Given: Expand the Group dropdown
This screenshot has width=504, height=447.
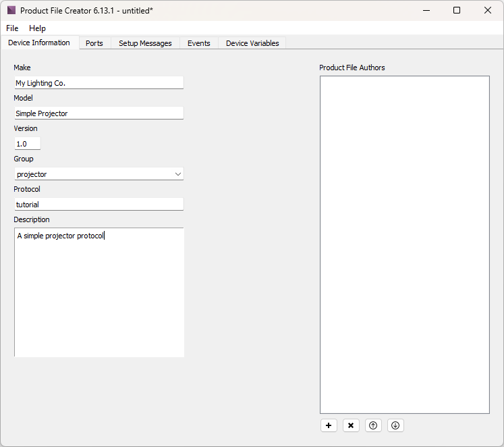Looking at the screenshot, I should pos(178,174).
